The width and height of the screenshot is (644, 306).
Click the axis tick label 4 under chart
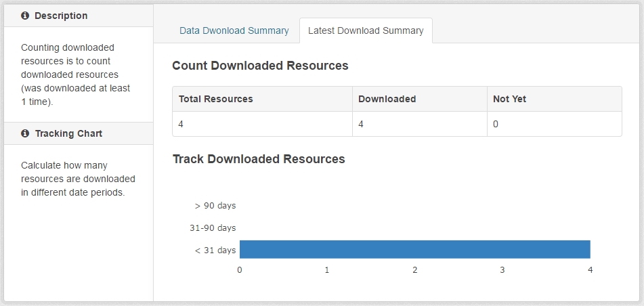[591, 270]
